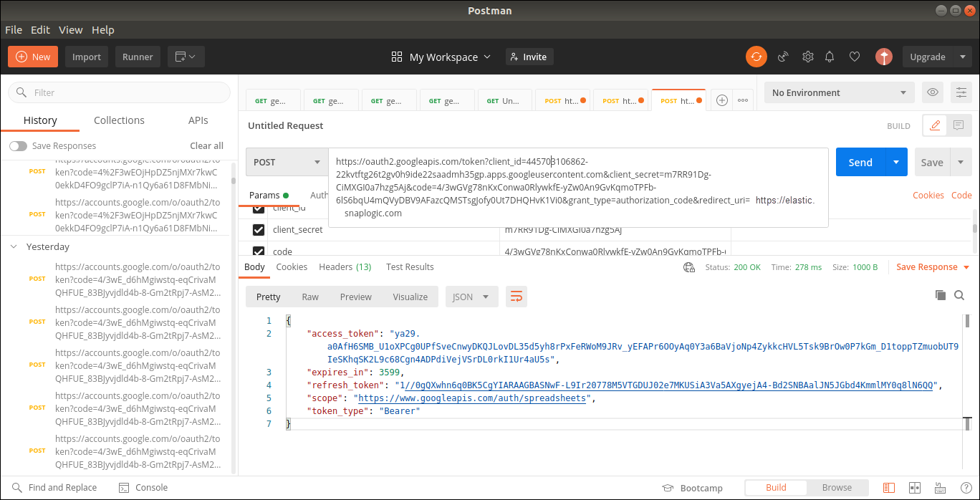Click the Send button
980x500 pixels.
tap(860, 162)
